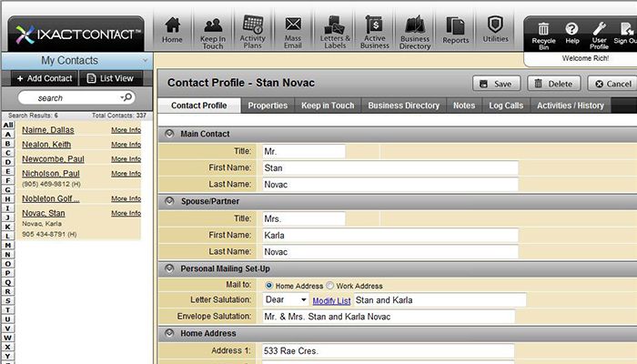637x364 pixels.
Task: Open the Activities / History tab
Action: pos(571,106)
